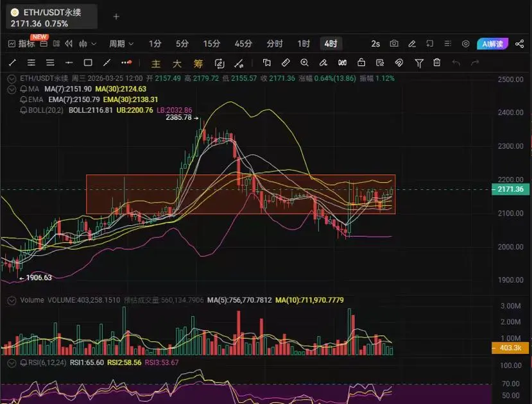Switch to the 45分 timeframe
Image resolution: width=532 pixels, height=404 pixels.
click(243, 44)
